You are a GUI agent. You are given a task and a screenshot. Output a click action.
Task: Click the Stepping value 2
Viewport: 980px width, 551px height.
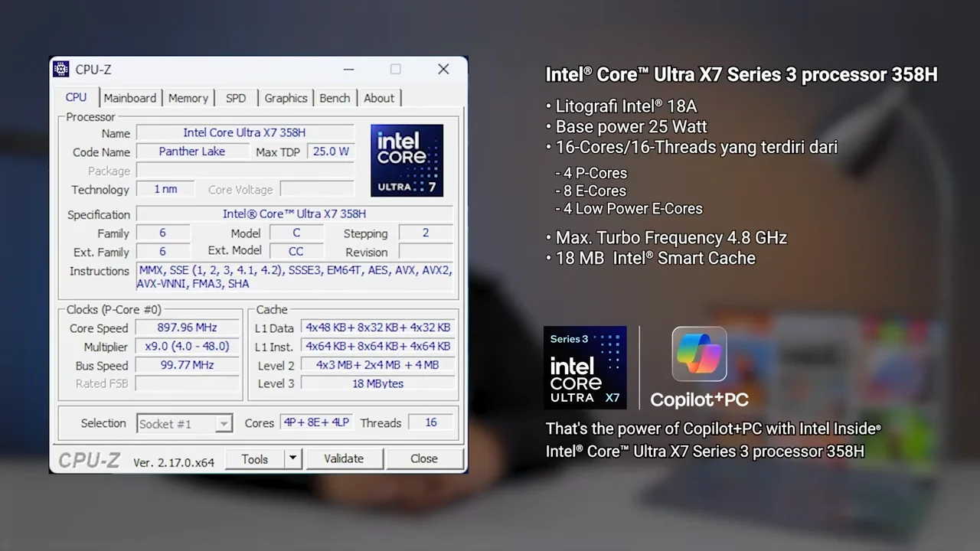point(426,233)
